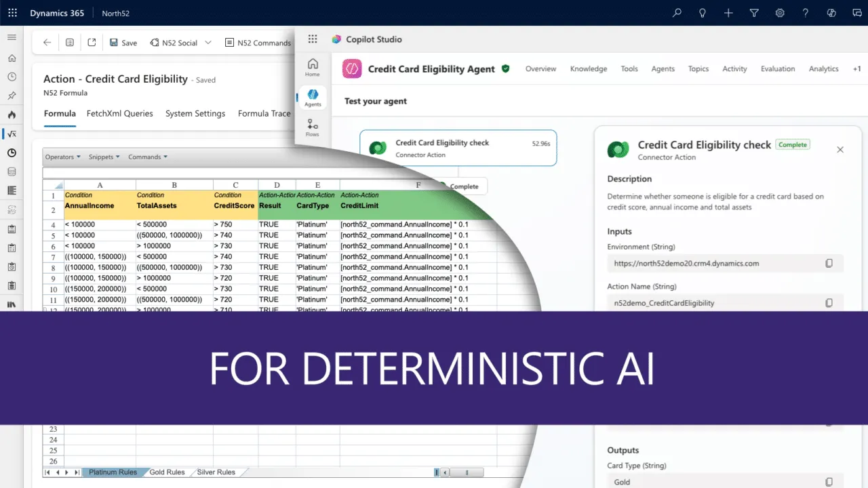Open the advanced filter funnel icon

click(x=754, y=13)
